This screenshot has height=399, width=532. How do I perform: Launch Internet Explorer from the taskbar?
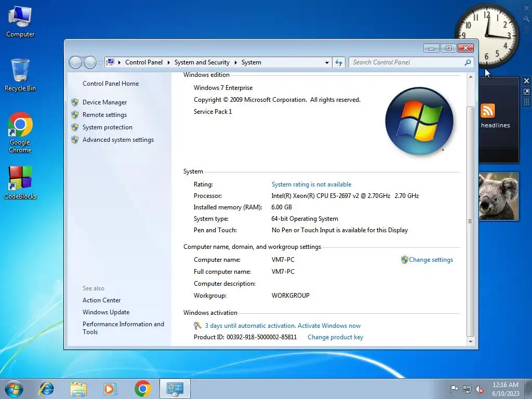coord(46,389)
